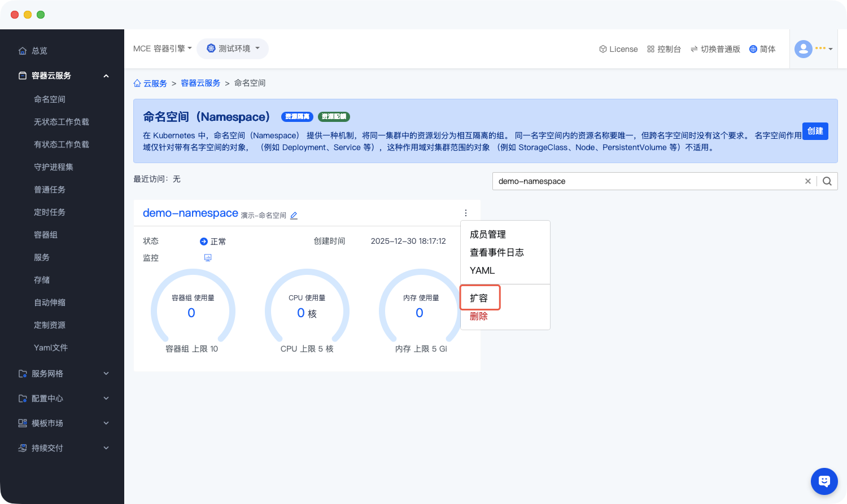Open the chat assistant bubble icon
The height and width of the screenshot is (504, 847).
[824, 481]
